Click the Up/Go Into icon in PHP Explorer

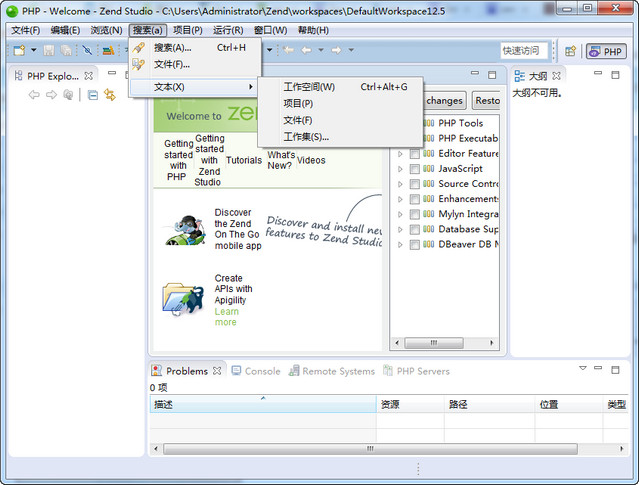(68, 95)
